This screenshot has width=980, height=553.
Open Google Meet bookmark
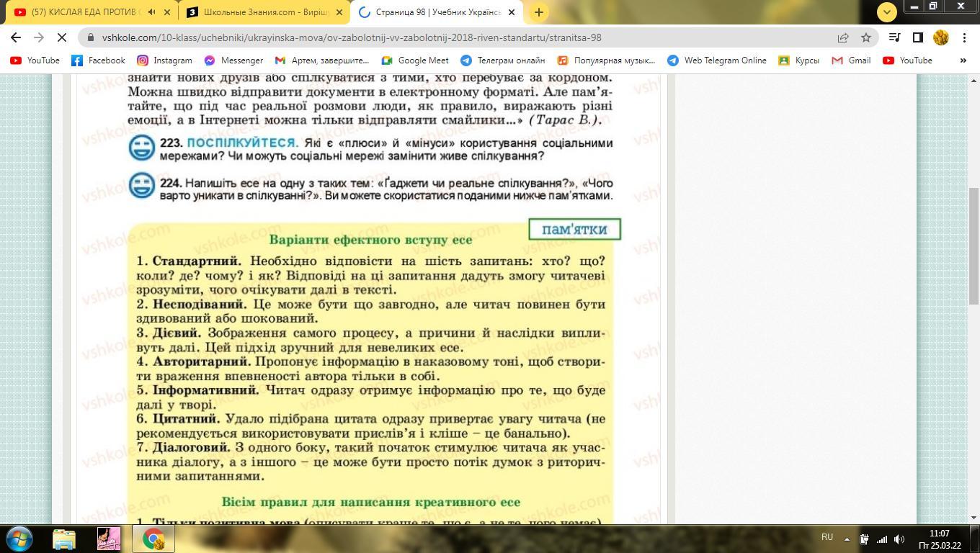coord(415,60)
